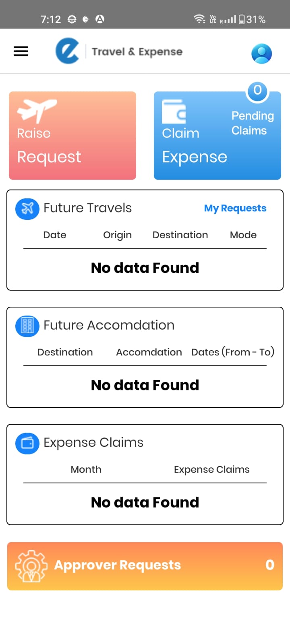Tap the Dates (From - To) column header
Screen dimensions: 290x644
(x=232, y=352)
